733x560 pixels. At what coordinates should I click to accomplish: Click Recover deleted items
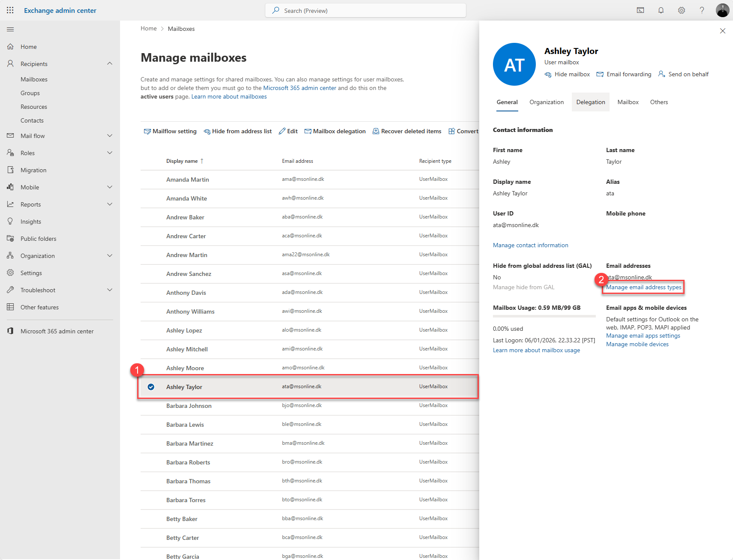[x=410, y=131]
